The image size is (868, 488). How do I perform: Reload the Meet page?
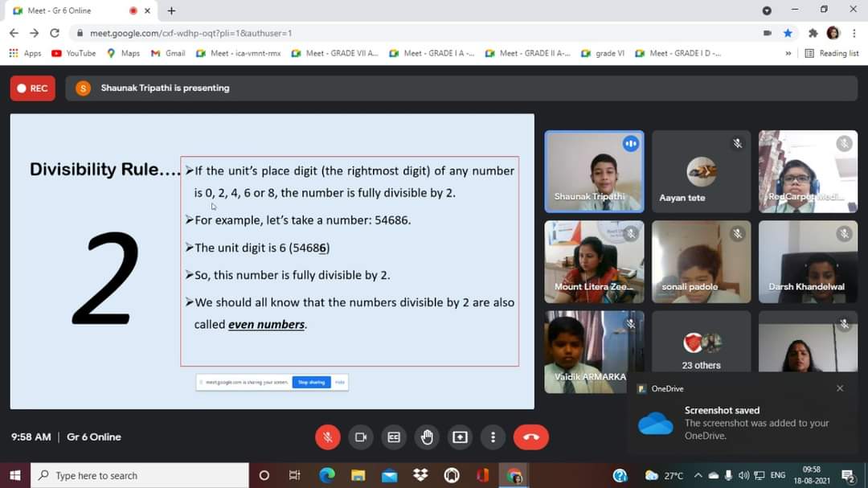55,33
